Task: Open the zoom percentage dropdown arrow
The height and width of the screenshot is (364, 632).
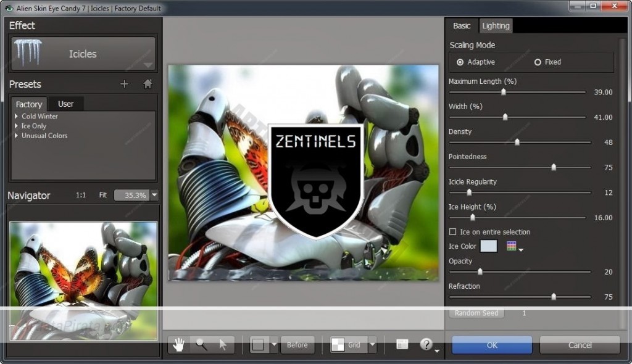Action: coord(154,195)
